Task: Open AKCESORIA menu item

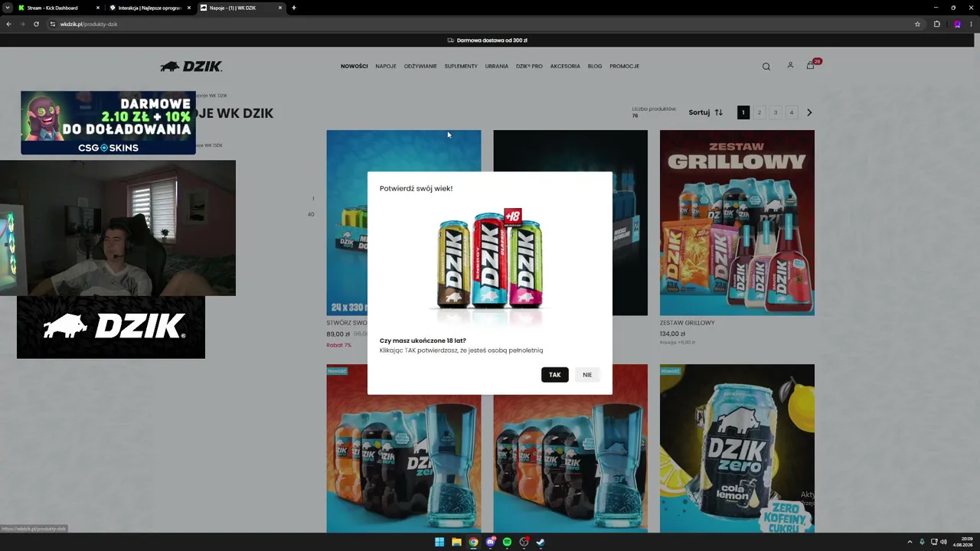Action: point(565,67)
